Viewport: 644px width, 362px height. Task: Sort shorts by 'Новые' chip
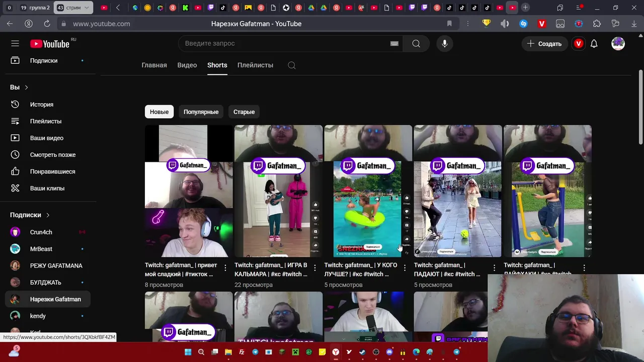tap(159, 112)
